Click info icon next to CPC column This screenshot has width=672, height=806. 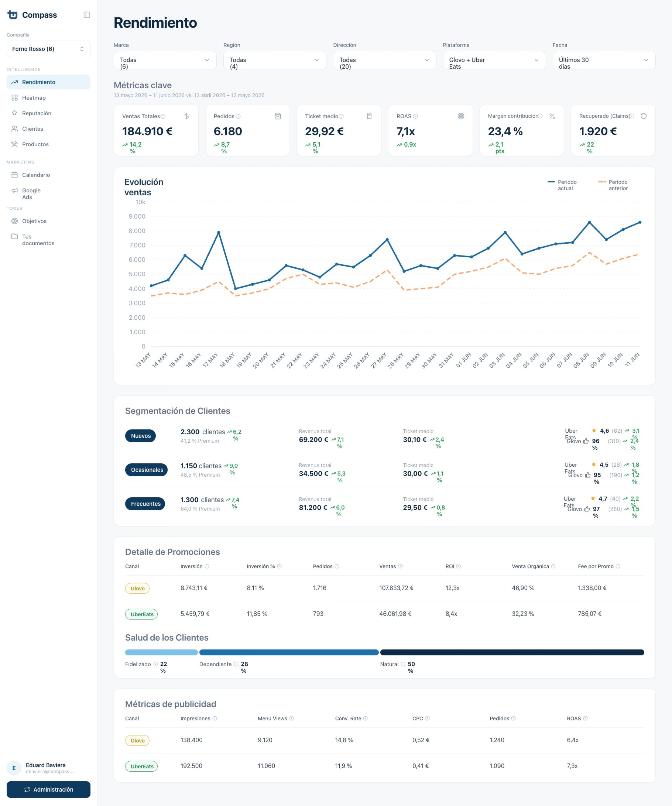(x=428, y=718)
